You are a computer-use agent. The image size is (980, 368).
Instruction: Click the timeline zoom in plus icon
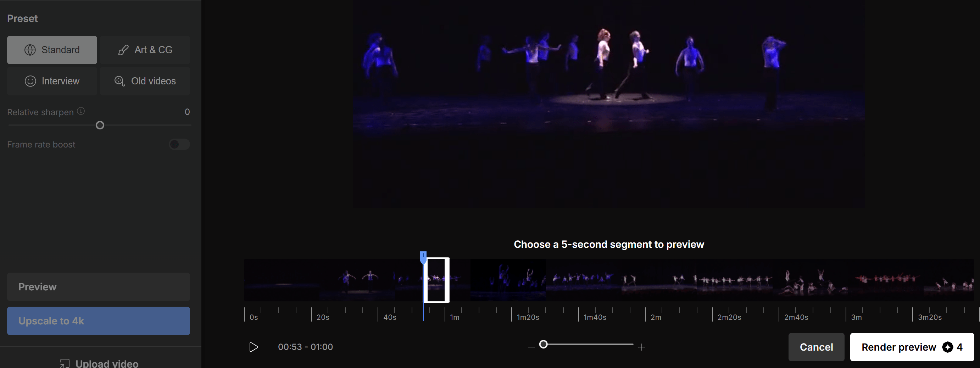641,347
